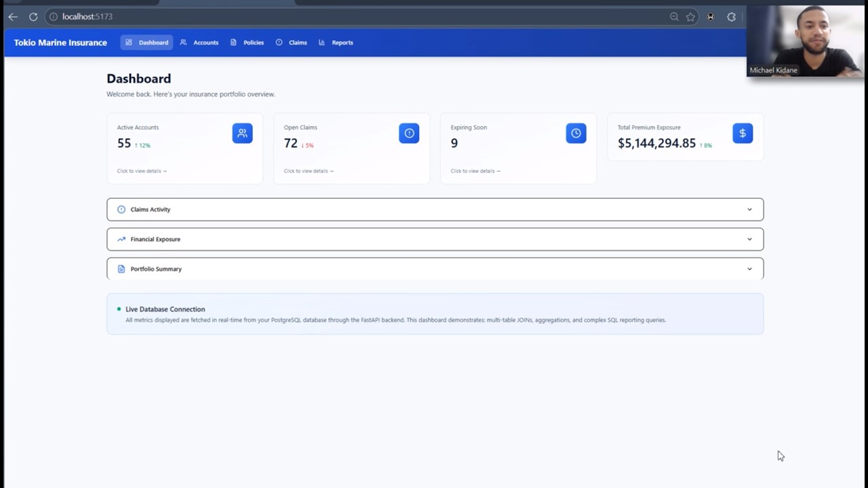Click the green live connection status dot
The width and height of the screenshot is (868, 488).
coord(119,309)
